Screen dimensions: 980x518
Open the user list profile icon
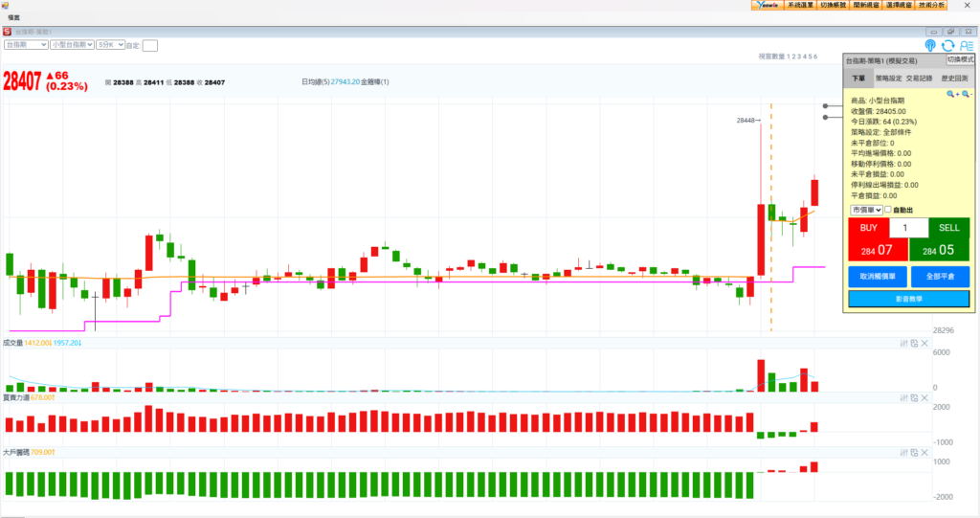pyautogui.click(x=966, y=45)
